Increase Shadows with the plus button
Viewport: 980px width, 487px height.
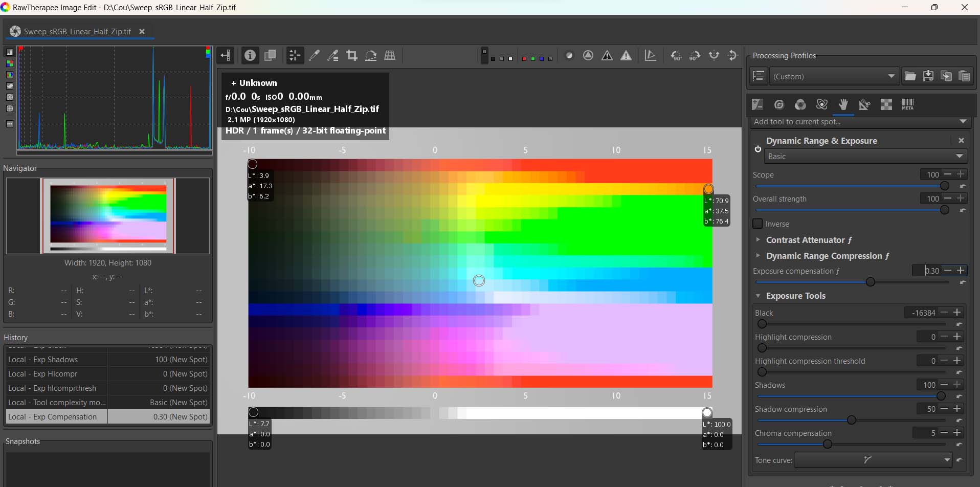tap(957, 384)
